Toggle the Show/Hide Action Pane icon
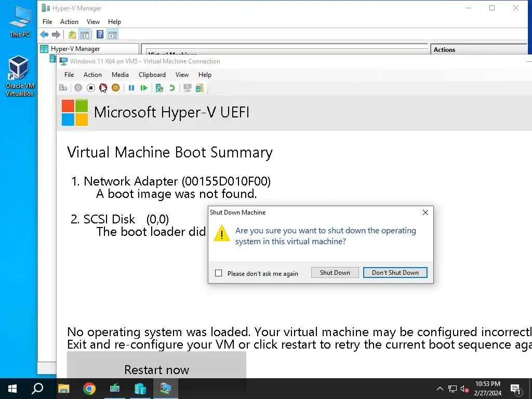 coord(113,34)
